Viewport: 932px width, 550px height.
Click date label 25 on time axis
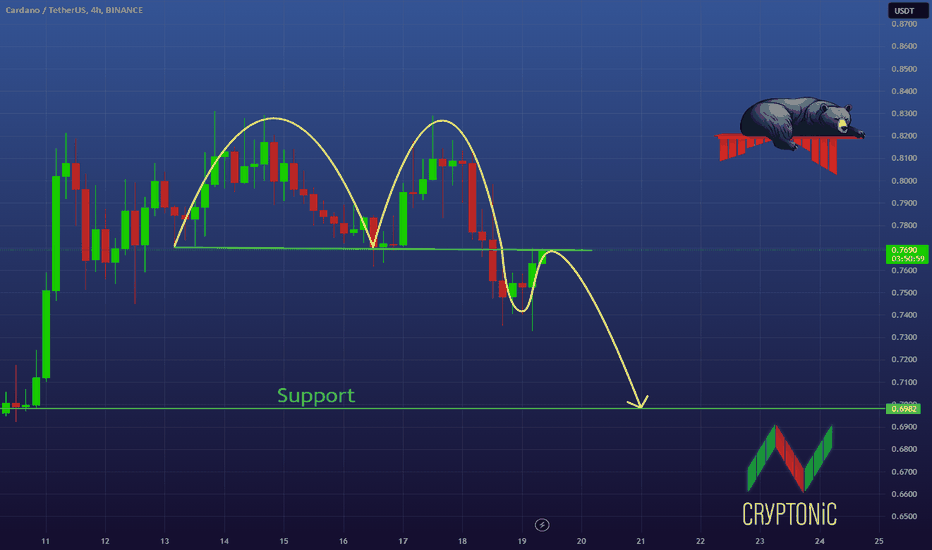tap(879, 541)
